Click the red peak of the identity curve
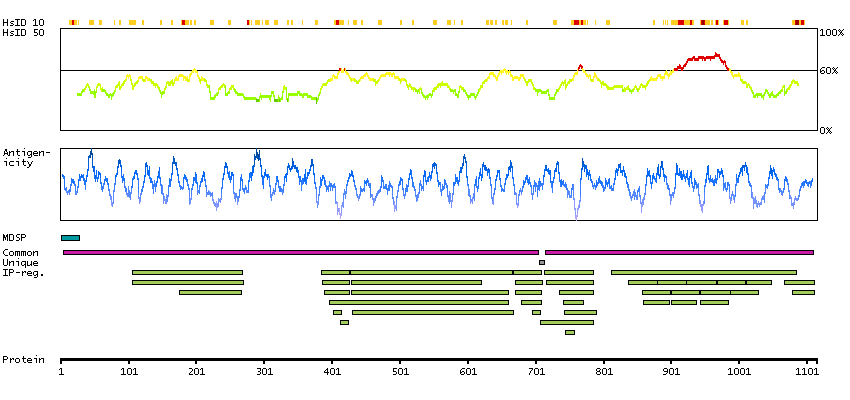Viewport: 850px width, 400px height. 700,58
